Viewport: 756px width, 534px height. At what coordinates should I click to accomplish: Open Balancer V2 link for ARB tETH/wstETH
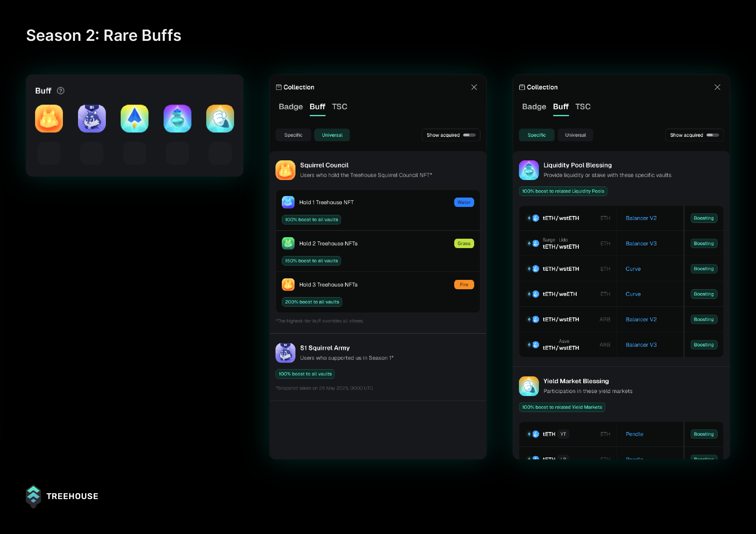point(641,319)
